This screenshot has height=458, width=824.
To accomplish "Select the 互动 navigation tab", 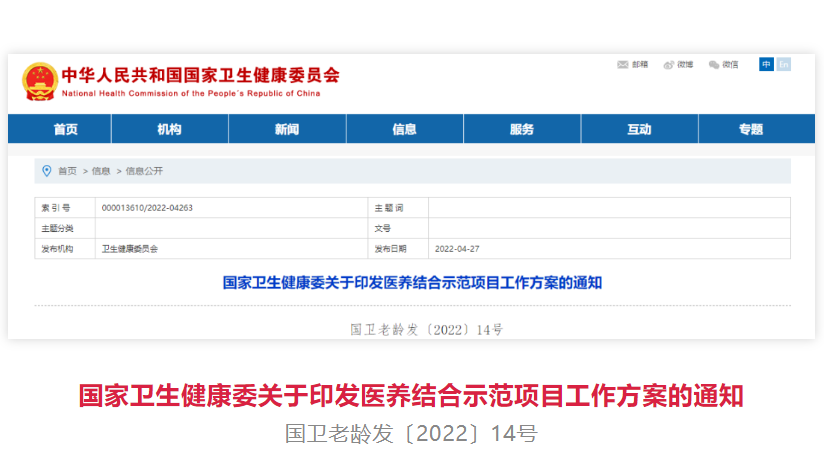I will (x=639, y=130).
